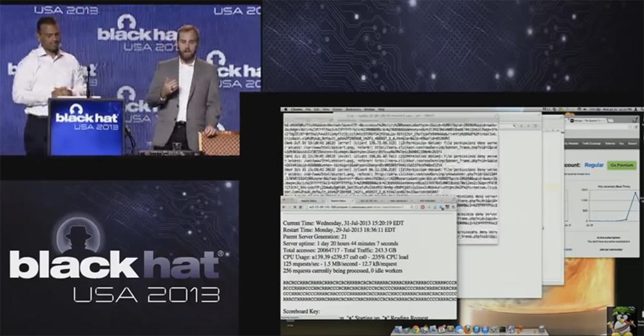The width and height of the screenshot is (644, 336).
Task: Click the Join our community link
Action: click(611, 250)
